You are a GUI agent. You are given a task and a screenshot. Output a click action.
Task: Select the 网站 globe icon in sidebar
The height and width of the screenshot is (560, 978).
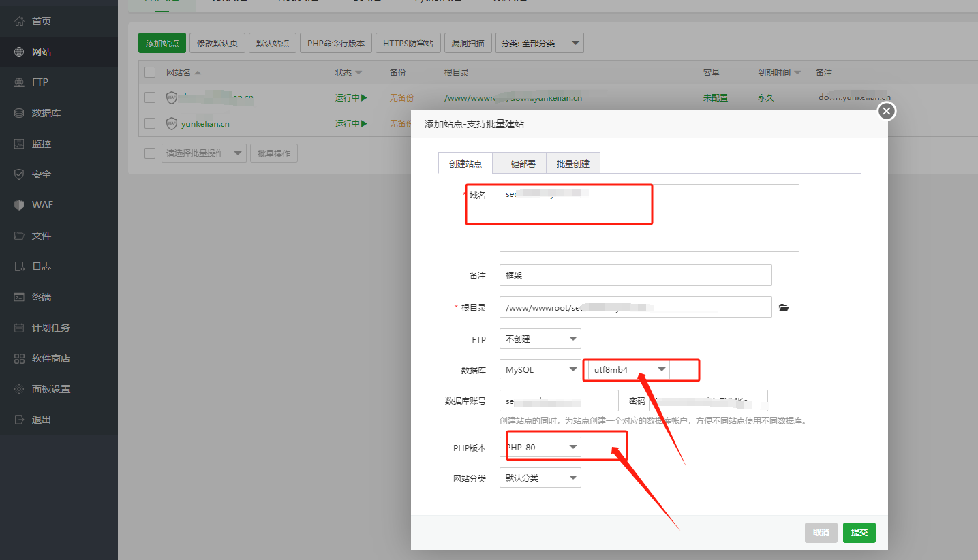click(19, 52)
